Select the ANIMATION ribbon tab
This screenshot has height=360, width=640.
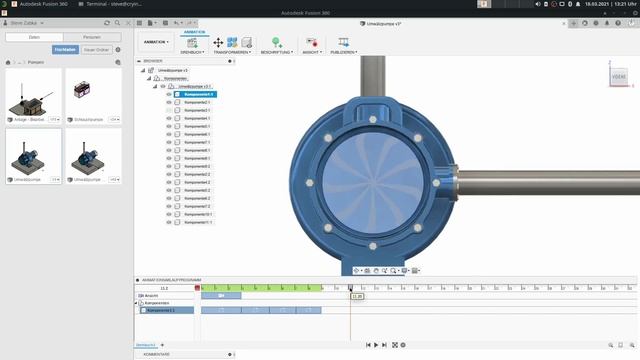click(194, 32)
